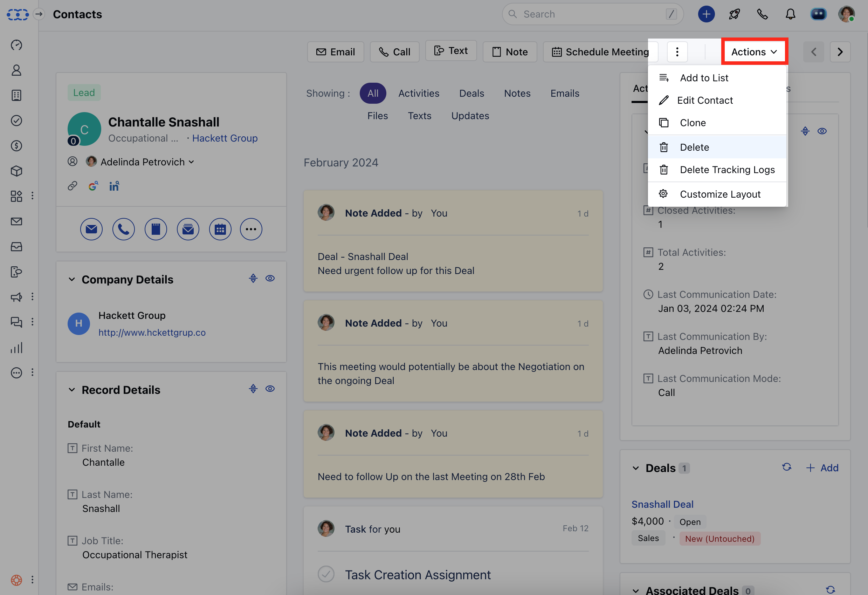Click the LinkedIn icon under contact name
The width and height of the screenshot is (868, 595).
tap(114, 186)
